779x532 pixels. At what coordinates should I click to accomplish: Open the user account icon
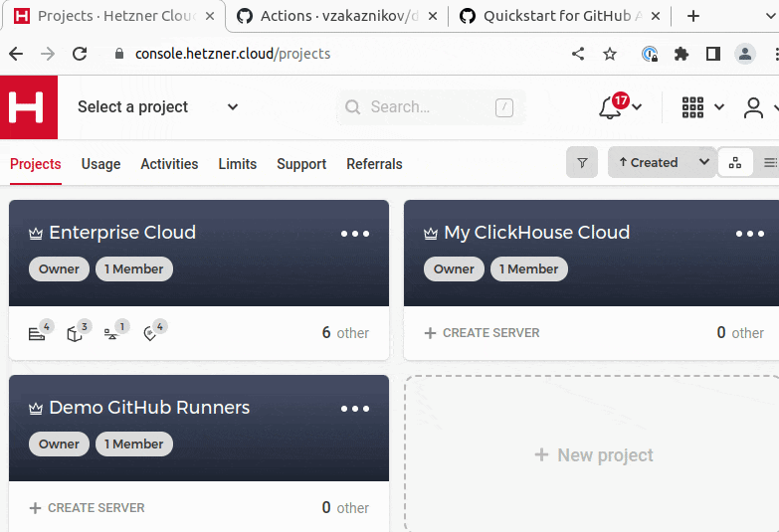[x=753, y=107]
